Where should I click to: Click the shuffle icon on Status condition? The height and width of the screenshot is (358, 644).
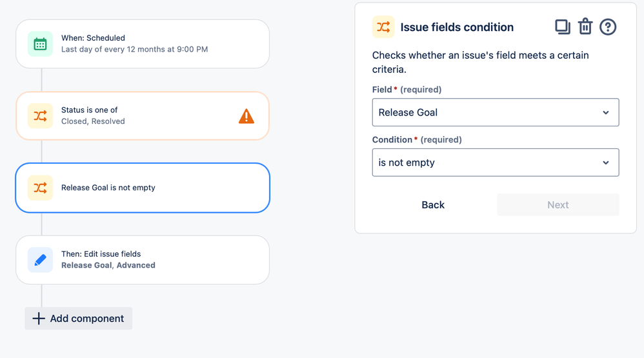pyautogui.click(x=40, y=116)
